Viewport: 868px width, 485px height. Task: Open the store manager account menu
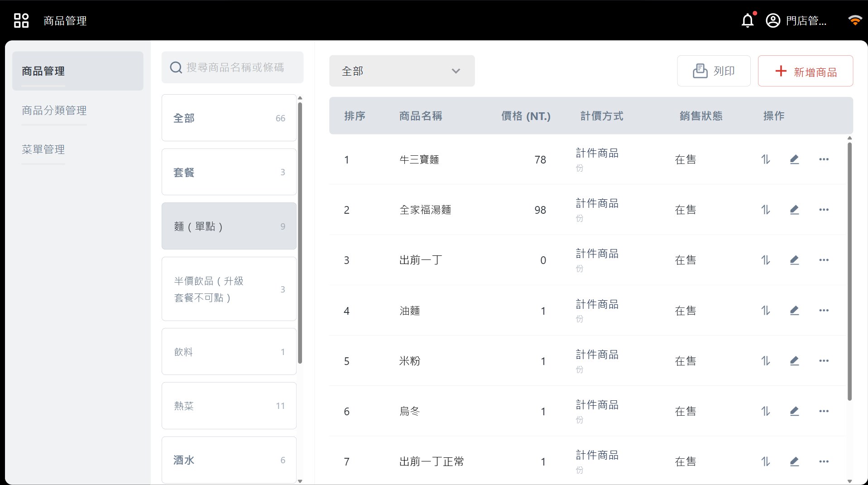[x=796, y=20]
